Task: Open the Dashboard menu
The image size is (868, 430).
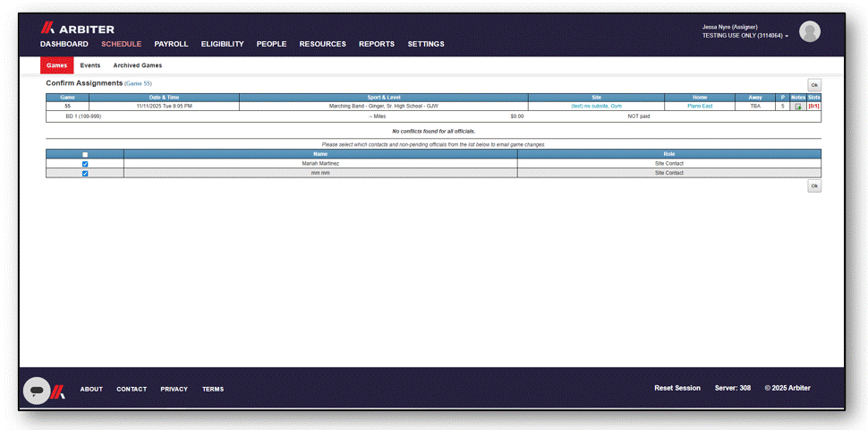Action: coord(64,44)
